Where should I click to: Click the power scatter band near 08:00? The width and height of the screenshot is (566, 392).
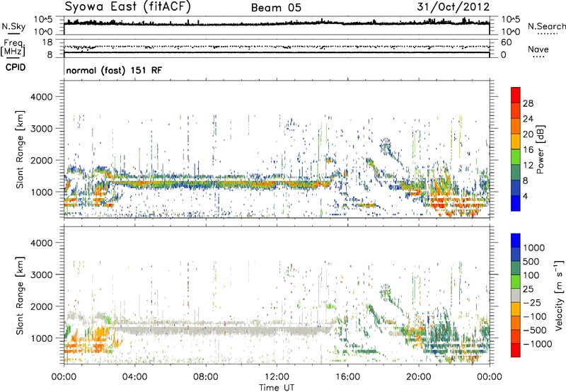[x=206, y=183]
